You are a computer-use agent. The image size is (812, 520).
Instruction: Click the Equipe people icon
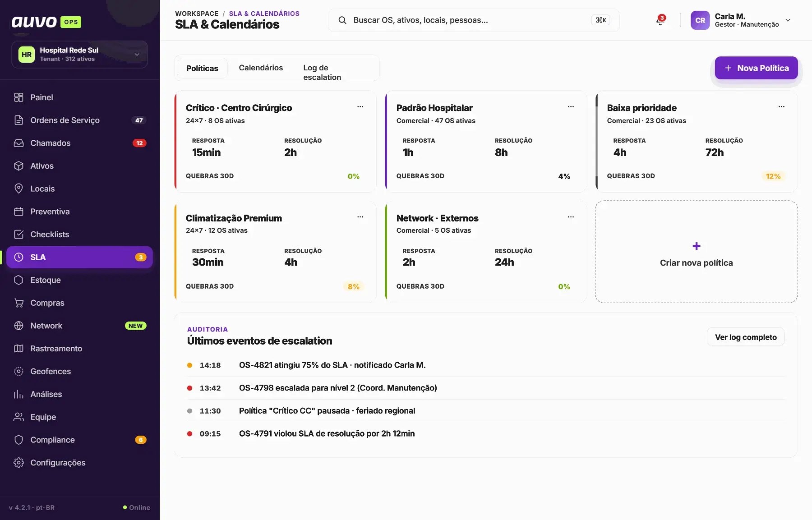[x=18, y=417]
